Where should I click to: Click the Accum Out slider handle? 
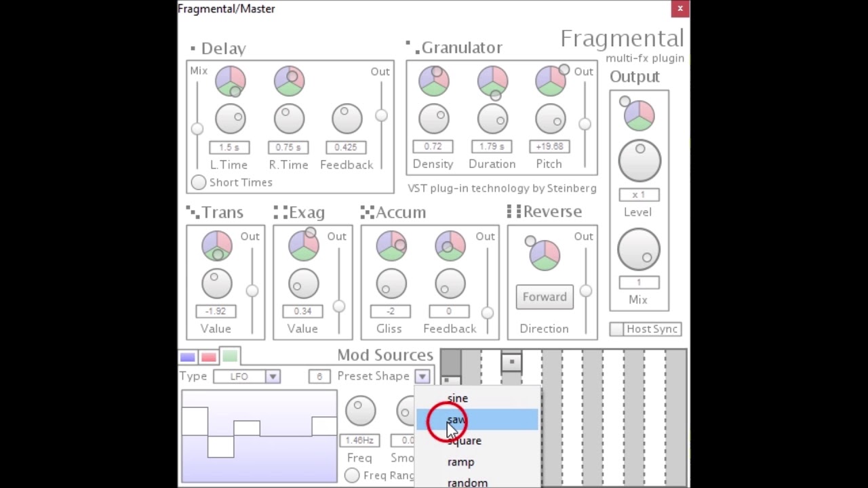pos(487,312)
